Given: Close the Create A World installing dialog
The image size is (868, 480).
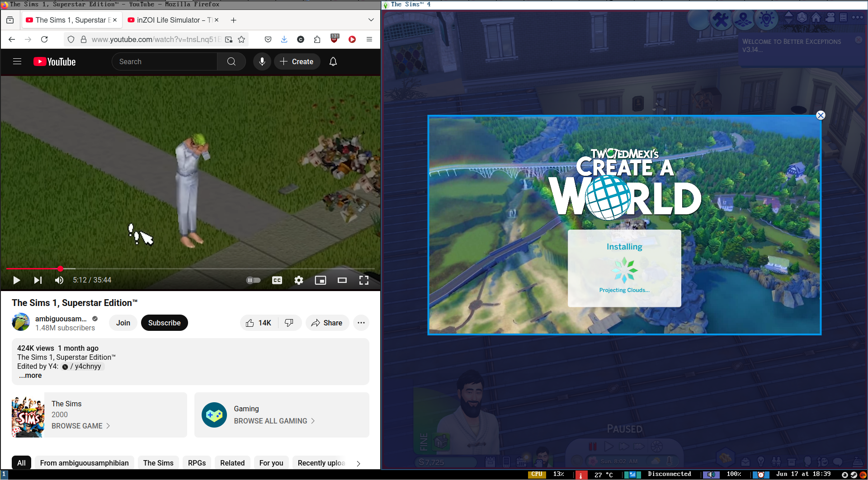Looking at the screenshot, I should (821, 115).
